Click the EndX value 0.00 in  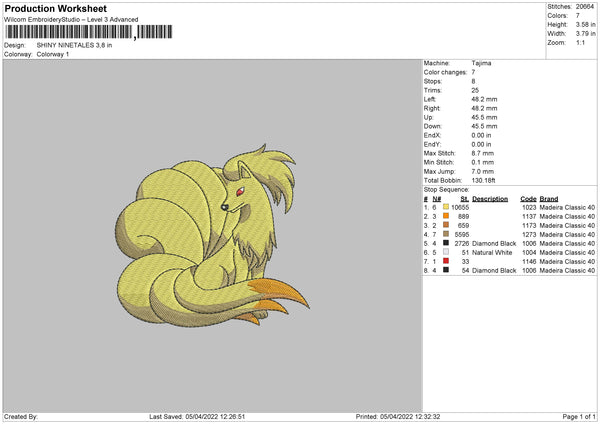pos(481,135)
